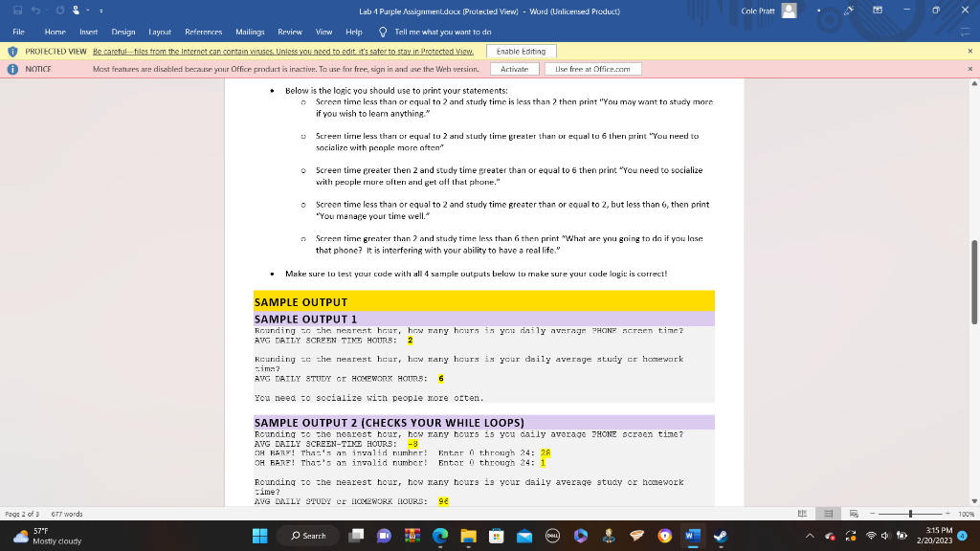Click the Tell me lightbulb icon
The height and width of the screenshot is (551, 980).
click(383, 32)
